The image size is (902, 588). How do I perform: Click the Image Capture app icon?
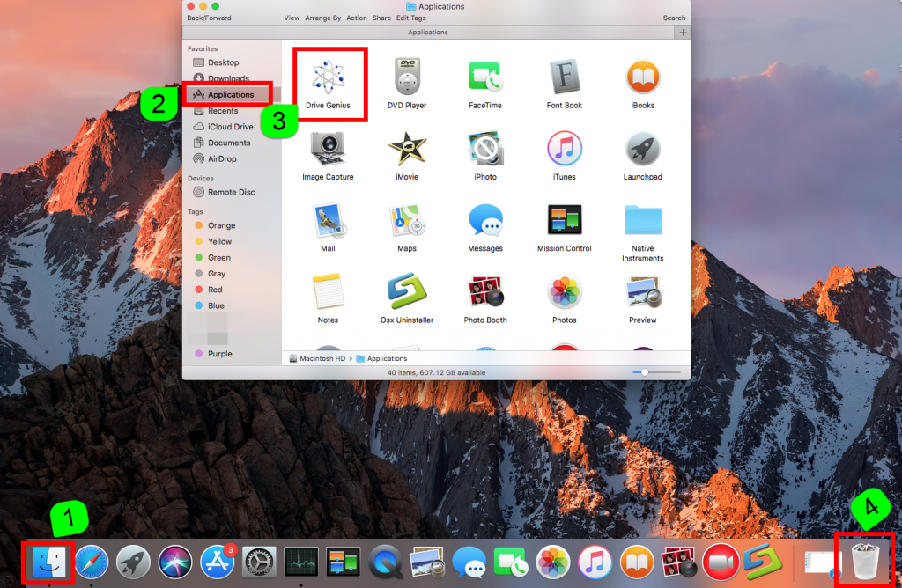click(x=328, y=149)
